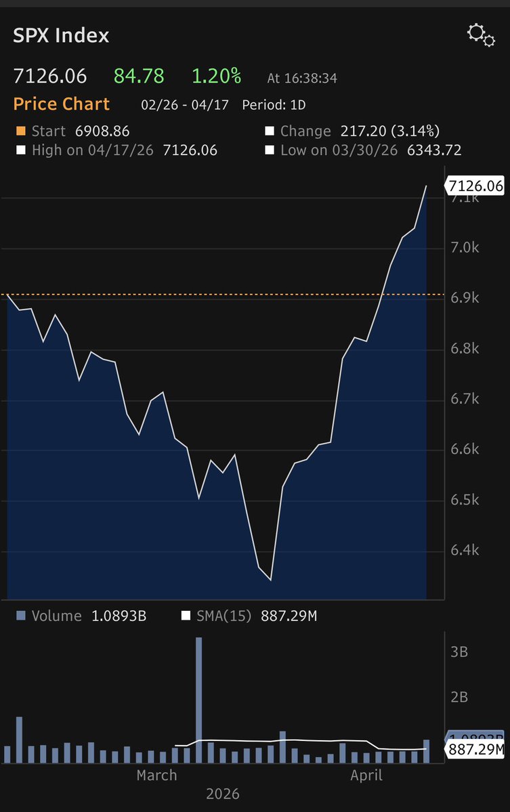Tap the low value 6343.72
510x812 pixels.
[x=434, y=150]
